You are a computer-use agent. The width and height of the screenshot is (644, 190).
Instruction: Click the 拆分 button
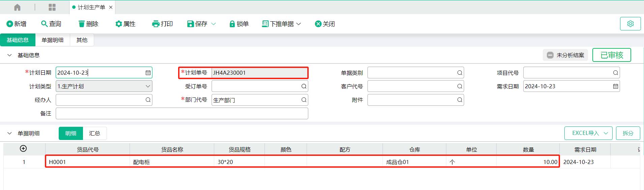(628, 133)
